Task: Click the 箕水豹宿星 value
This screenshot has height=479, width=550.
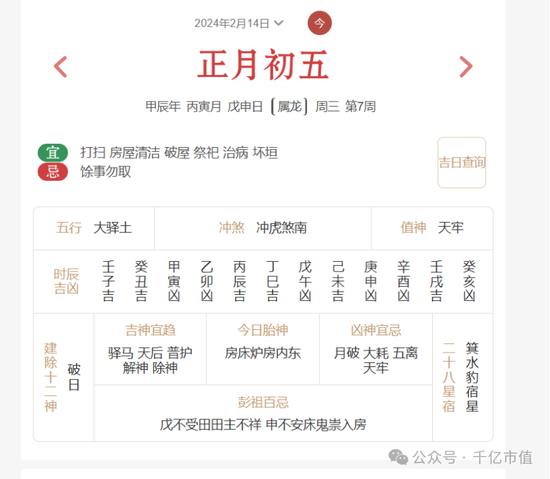Action: coord(472,378)
